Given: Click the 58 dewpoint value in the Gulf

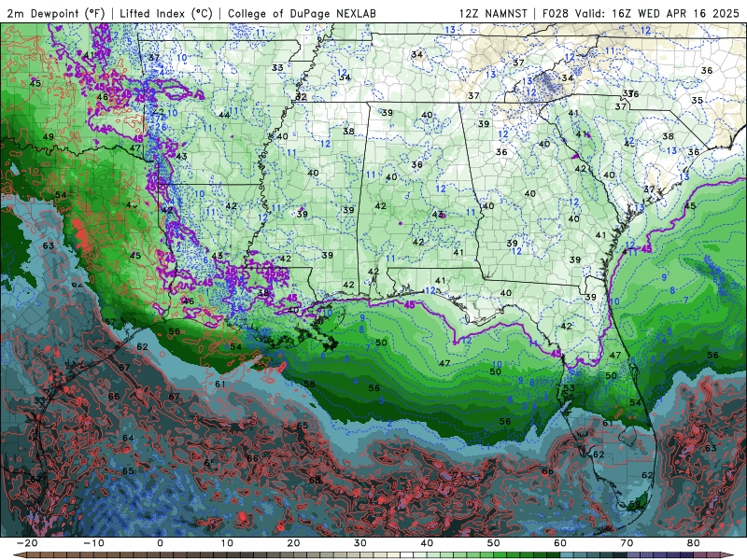Looking at the screenshot, I should (309, 384).
